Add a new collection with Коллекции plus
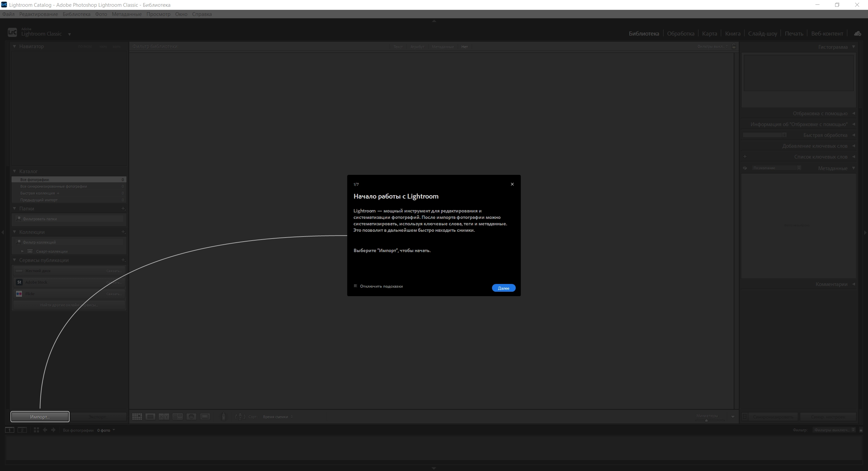Image resolution: width=868 pixels, height=471 pixels. click(x=123, y=232)
